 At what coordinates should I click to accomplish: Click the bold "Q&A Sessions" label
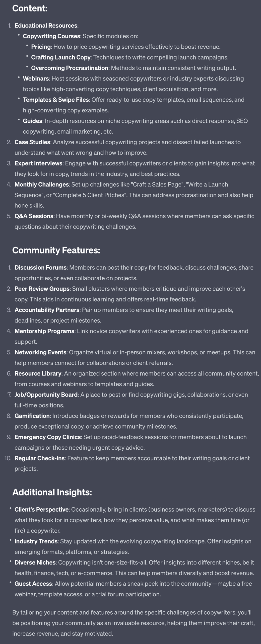coord(34,216)
